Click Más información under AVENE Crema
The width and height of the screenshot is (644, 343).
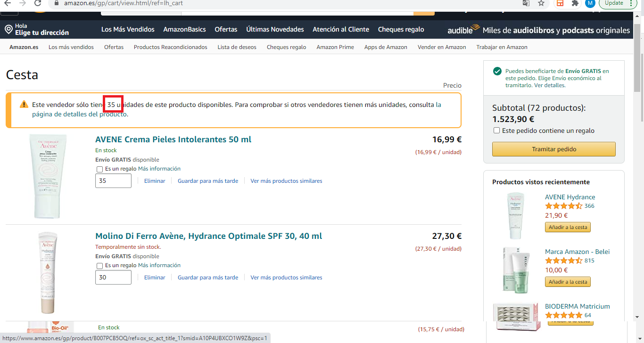(159, 169)
